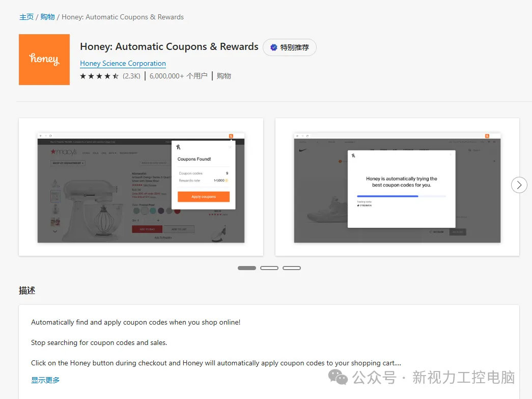Viewport: 532px width, 399px height.
Task: Click the 购物 category label beside user count
Action: point(224,76)
